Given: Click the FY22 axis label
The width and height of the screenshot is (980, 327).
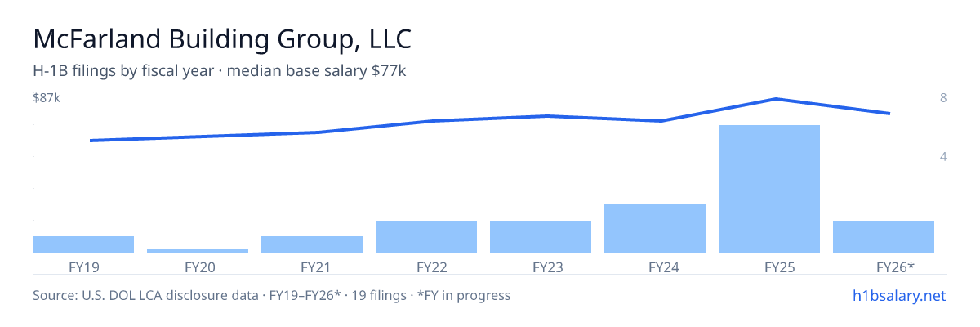Looking at the screenshot, I should pos(431,267).
